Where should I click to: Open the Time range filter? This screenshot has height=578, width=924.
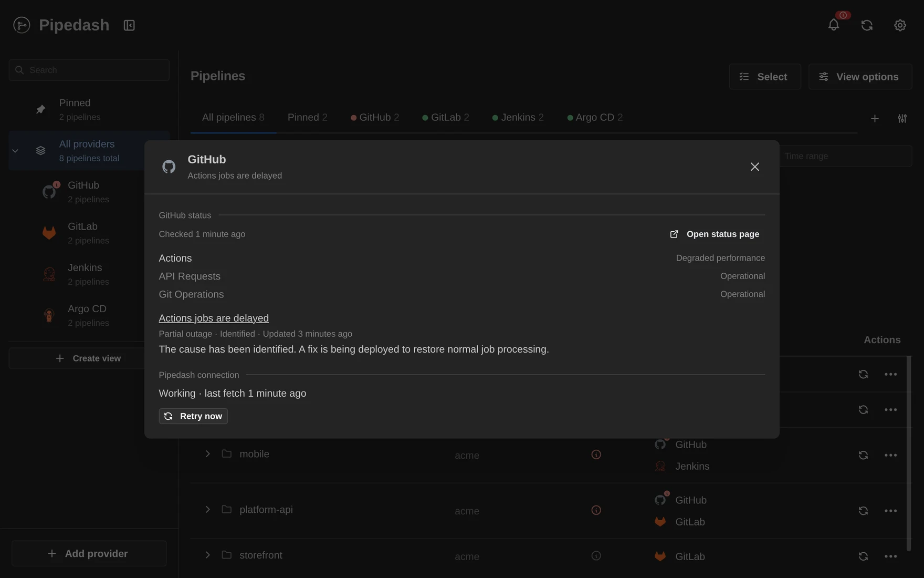pos(845,156)
